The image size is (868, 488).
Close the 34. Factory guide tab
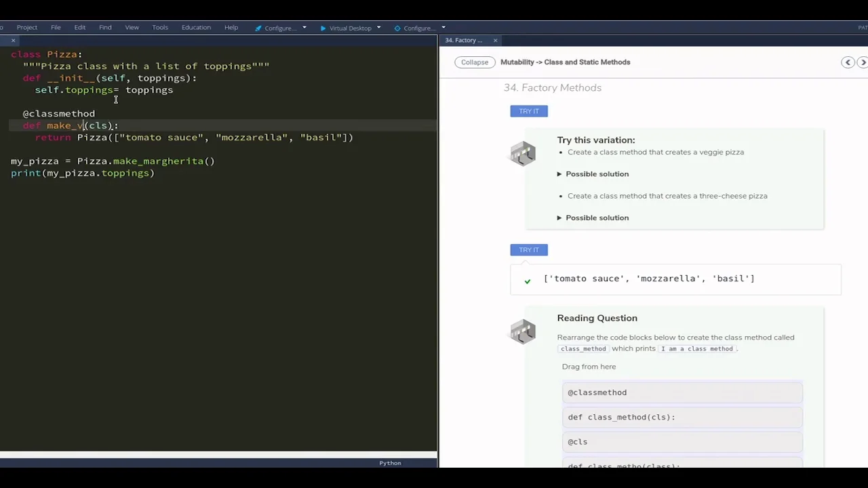coord(495,41)
